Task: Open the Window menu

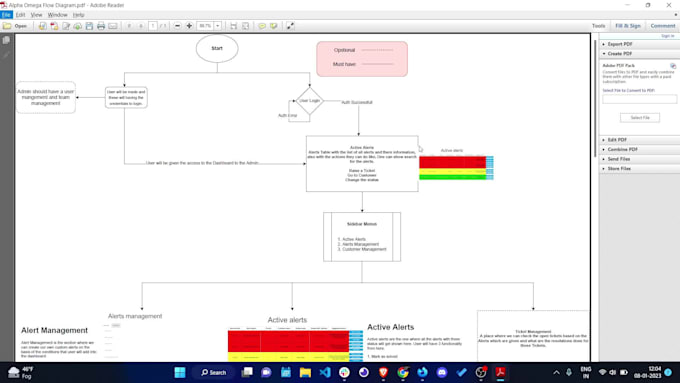Action: 57,15
